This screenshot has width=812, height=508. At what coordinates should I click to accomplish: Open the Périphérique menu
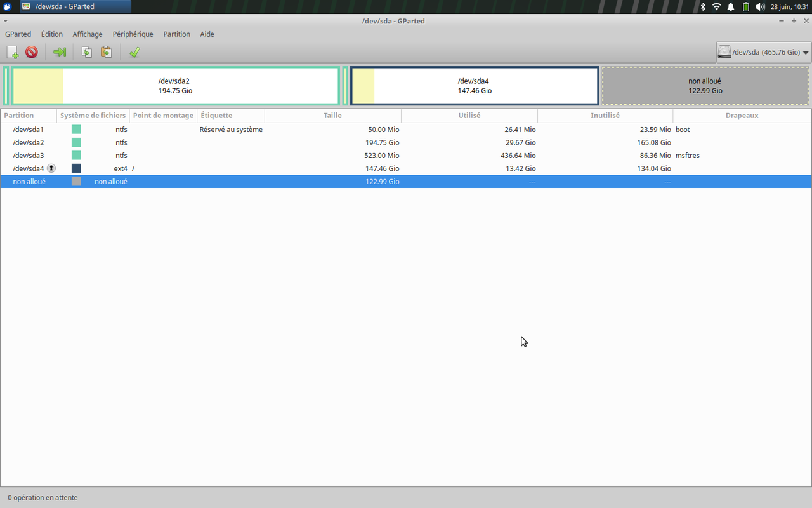point(133,34)
